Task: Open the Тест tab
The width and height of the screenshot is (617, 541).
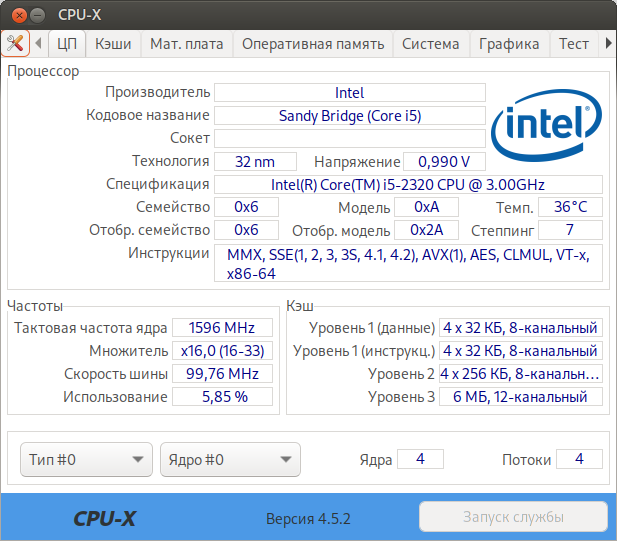Action: pos(574,44)
